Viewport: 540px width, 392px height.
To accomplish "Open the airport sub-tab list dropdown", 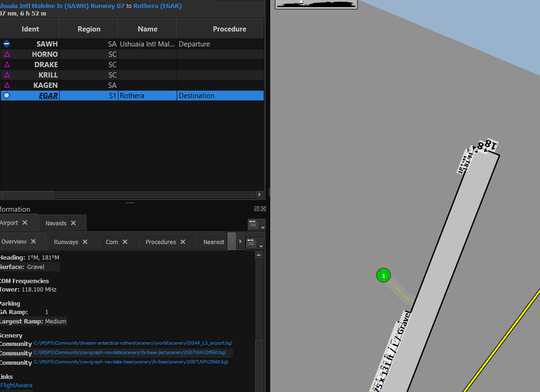I will pos(255,243).
